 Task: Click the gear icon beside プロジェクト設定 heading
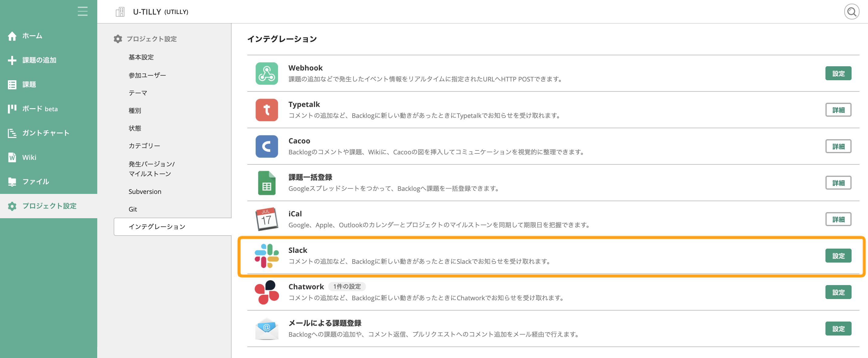click(118, 39)
